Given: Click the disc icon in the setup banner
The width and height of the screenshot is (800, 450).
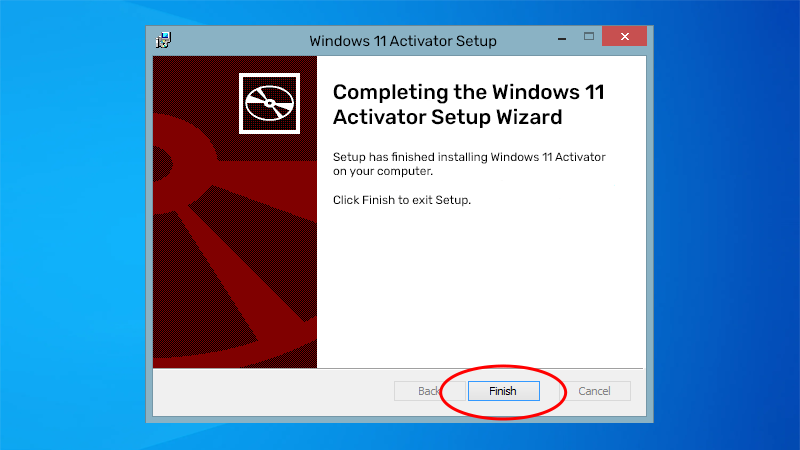Looking at the screenshot, I should tap(269, 104).
